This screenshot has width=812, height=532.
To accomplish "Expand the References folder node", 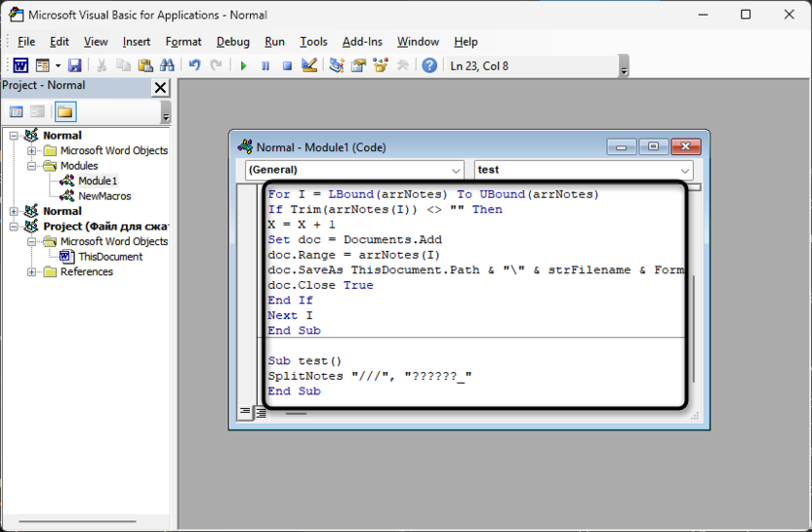I will pyautogui.click(x=32, y=271).
